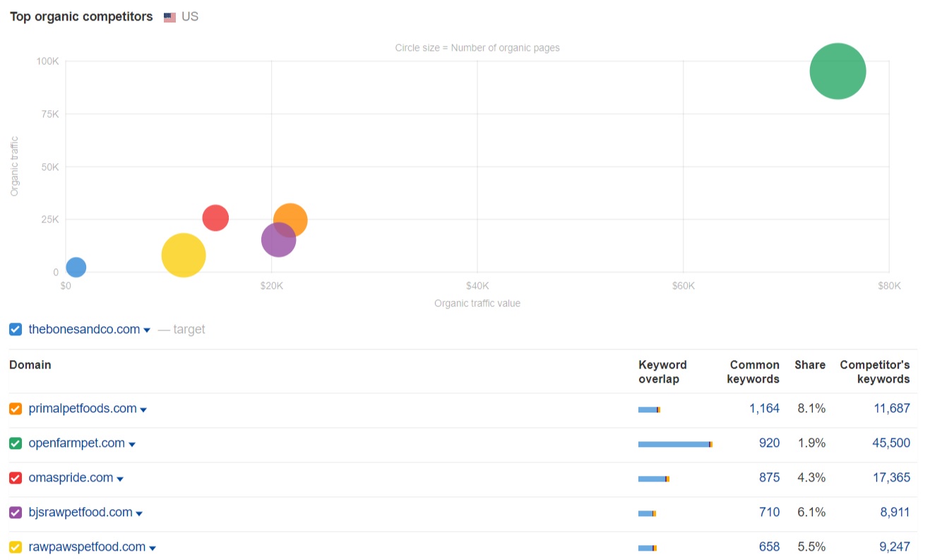Open dropdown caret beside omaspride.com
The image size is (930, 560).
(120, 479)
